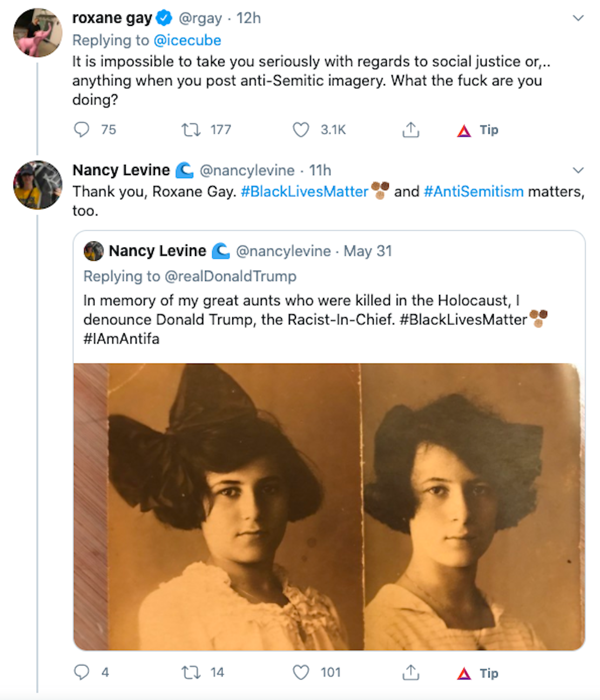Open the #BlackLivesMatter hashtag link
The width and height of the screenshot is (600, 700).
coord(305,192)
